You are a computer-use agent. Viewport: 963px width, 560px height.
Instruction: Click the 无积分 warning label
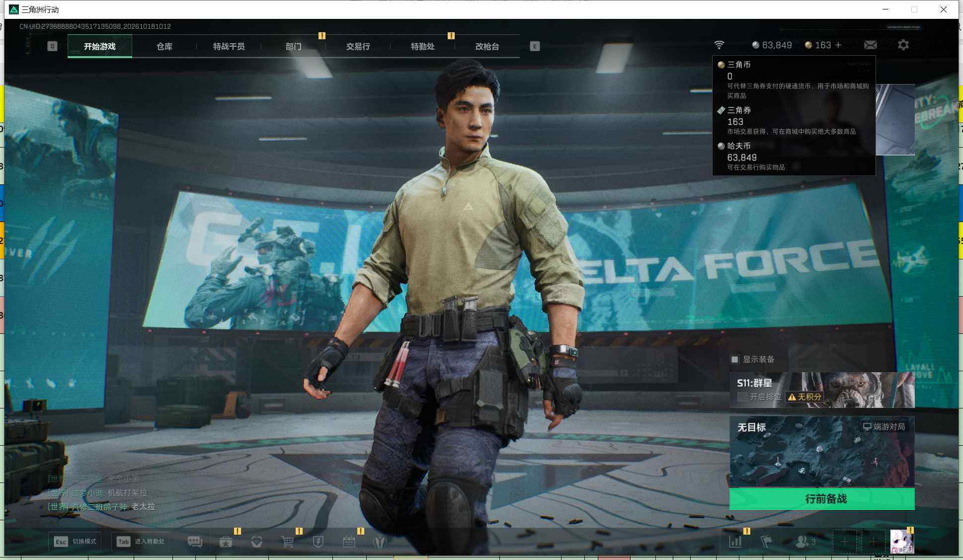(804, 397)
